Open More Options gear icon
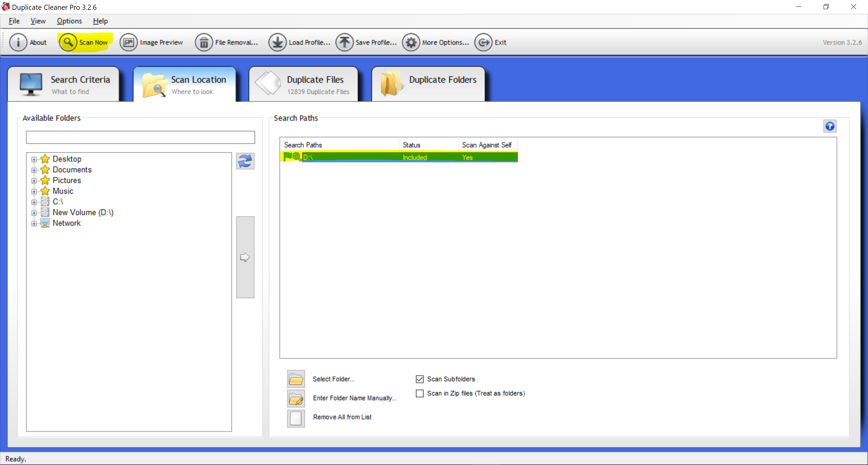Viewport: 868px width, 465px height. coord(411,42)
